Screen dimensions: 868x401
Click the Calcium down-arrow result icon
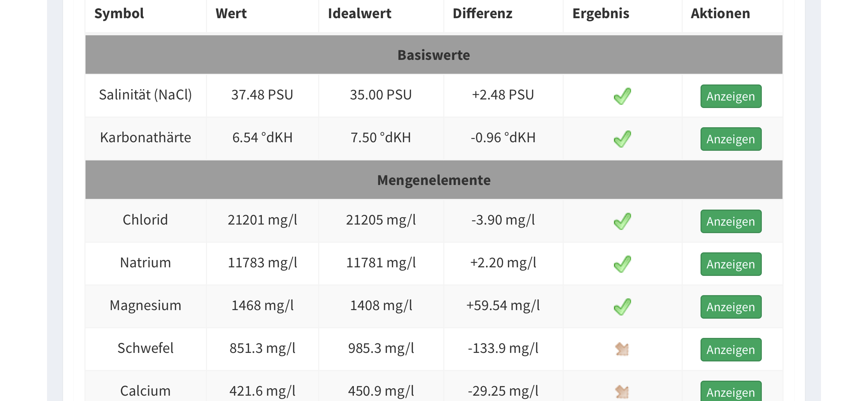coord(622,392)
